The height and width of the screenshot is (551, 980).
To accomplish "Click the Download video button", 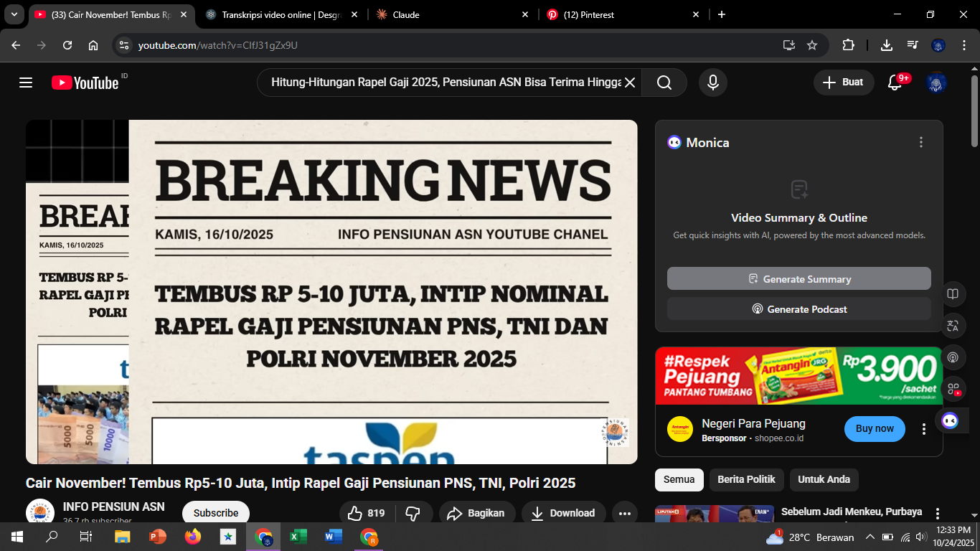I will tap(564, 513).
